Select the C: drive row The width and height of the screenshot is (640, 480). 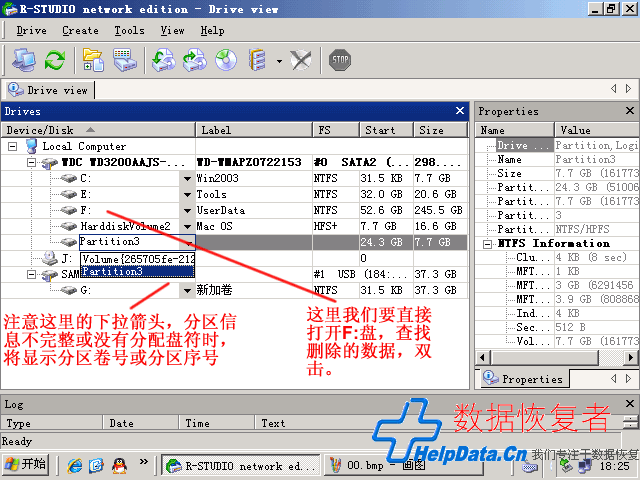[234, 178]
